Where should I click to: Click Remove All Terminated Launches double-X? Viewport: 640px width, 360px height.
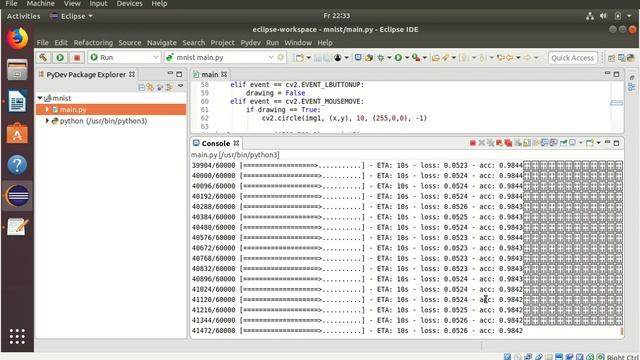(491, 143)
